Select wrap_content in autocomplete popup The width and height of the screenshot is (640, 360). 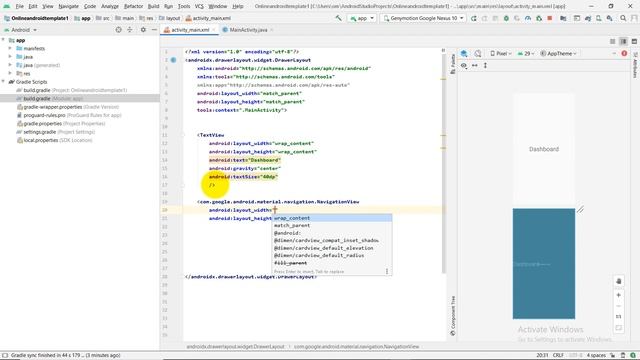click(332, 218)
